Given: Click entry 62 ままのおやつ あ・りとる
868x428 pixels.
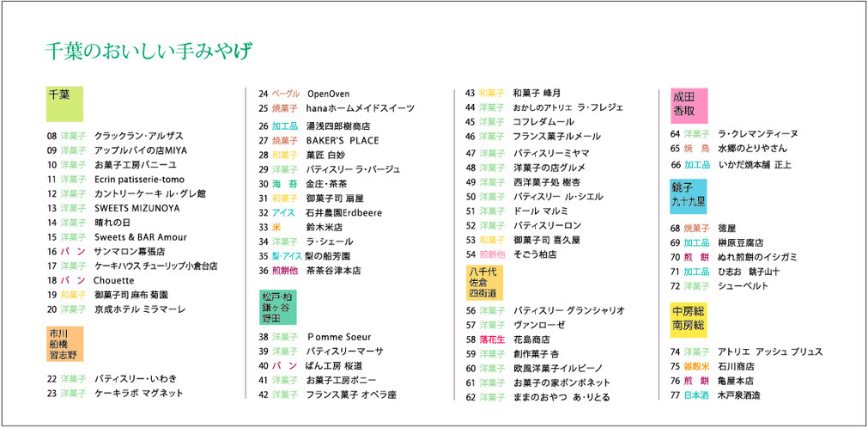Looking at the screenshot, I should [x=540, y=396].
